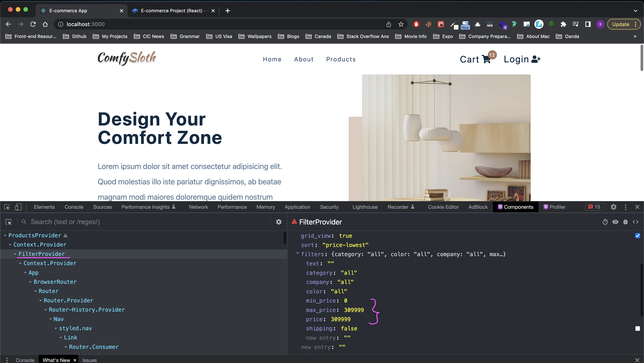Check the shipping checkbox

[637, 328]
